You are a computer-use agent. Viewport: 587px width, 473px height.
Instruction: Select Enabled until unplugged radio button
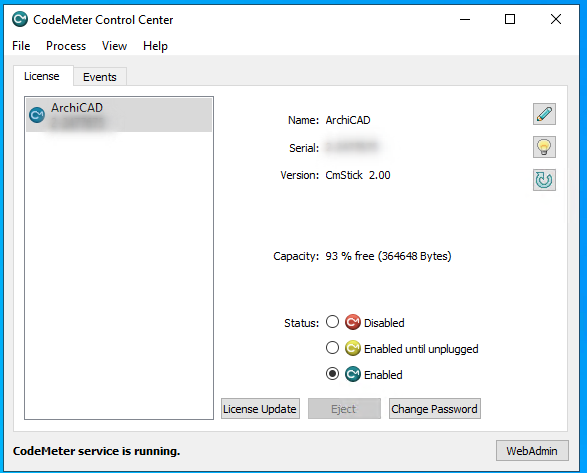coord(332,348)
